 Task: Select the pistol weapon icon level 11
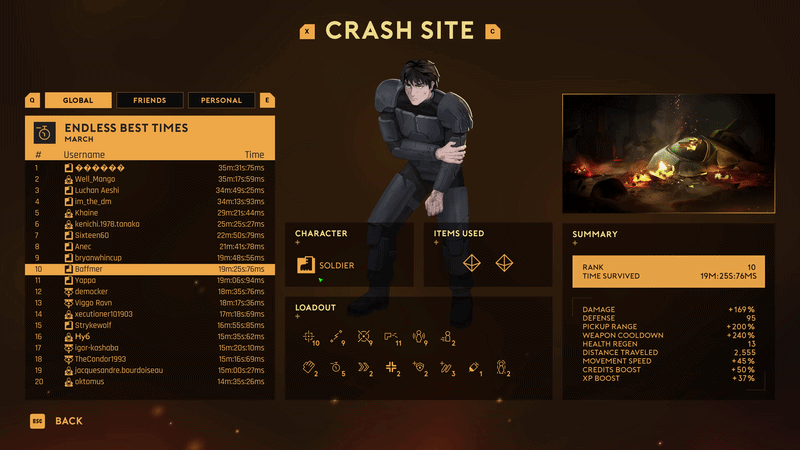click(391, 336)
